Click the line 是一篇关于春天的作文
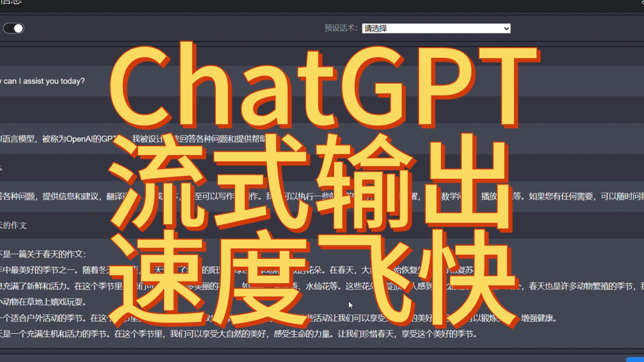 pyautogui.click(x=43, y=254)
